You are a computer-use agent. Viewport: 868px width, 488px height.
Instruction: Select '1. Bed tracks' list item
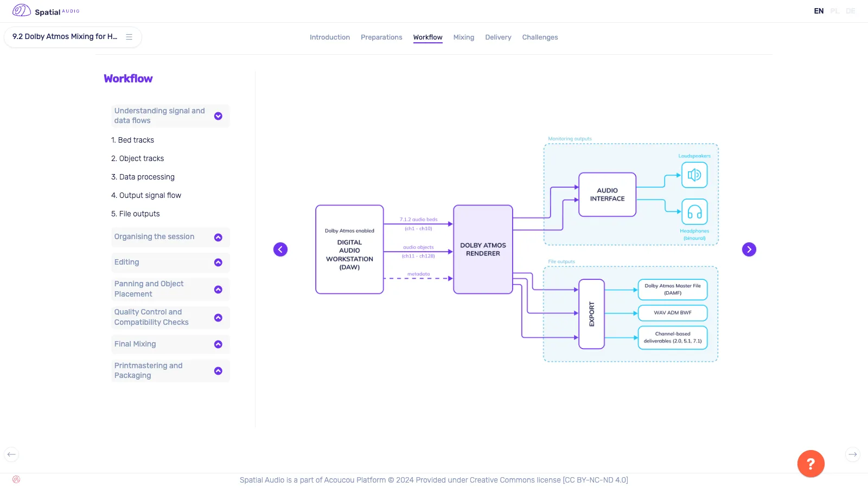tap(132, 140)
